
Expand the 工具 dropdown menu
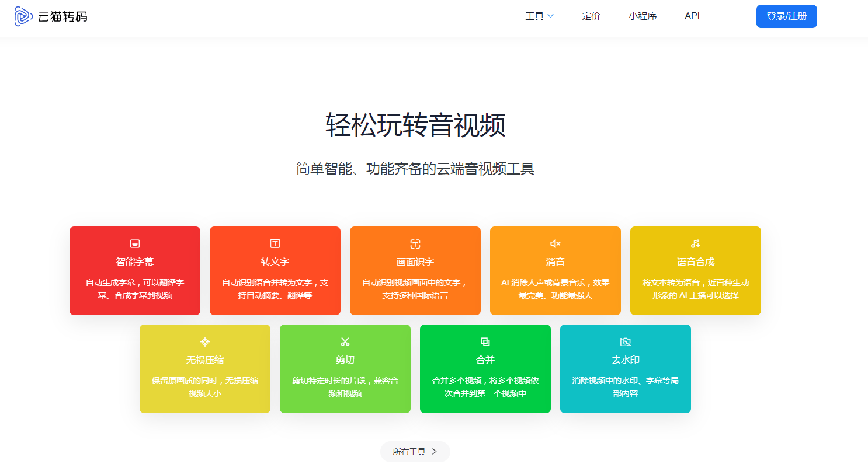[539, 16]
